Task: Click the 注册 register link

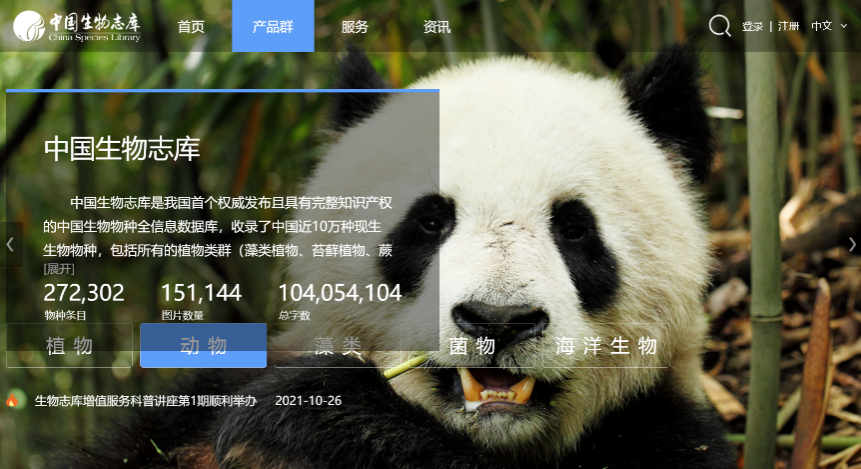Action: (789, 26)
